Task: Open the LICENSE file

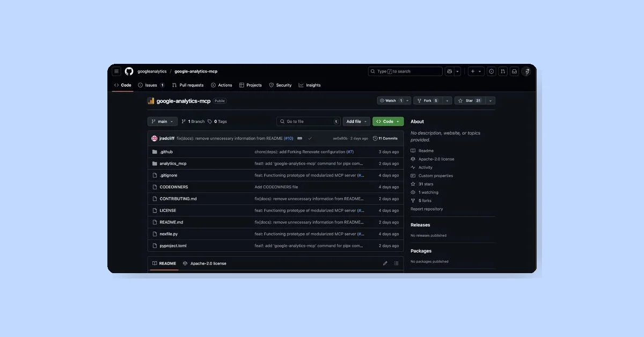Action: 167,211
